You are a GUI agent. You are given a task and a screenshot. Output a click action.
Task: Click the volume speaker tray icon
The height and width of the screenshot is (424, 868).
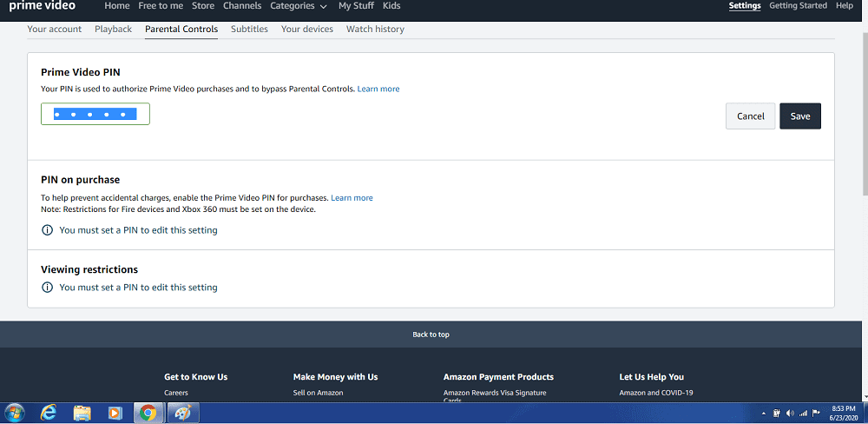click(790, 413)
